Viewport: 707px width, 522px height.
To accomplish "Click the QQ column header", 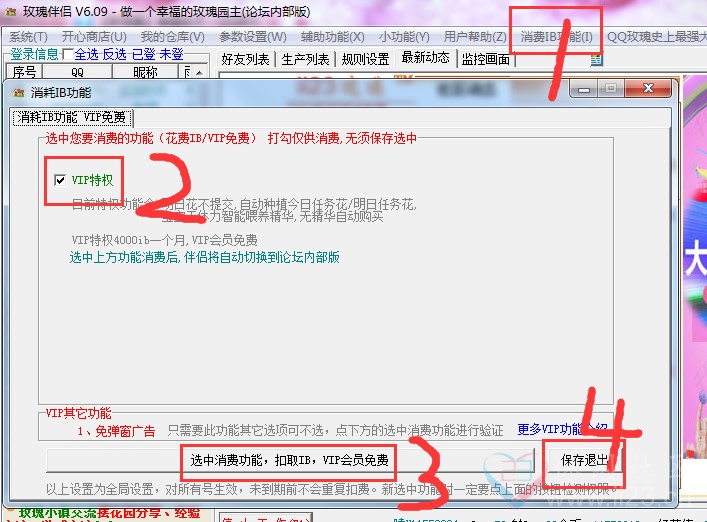I will [77, 72].
